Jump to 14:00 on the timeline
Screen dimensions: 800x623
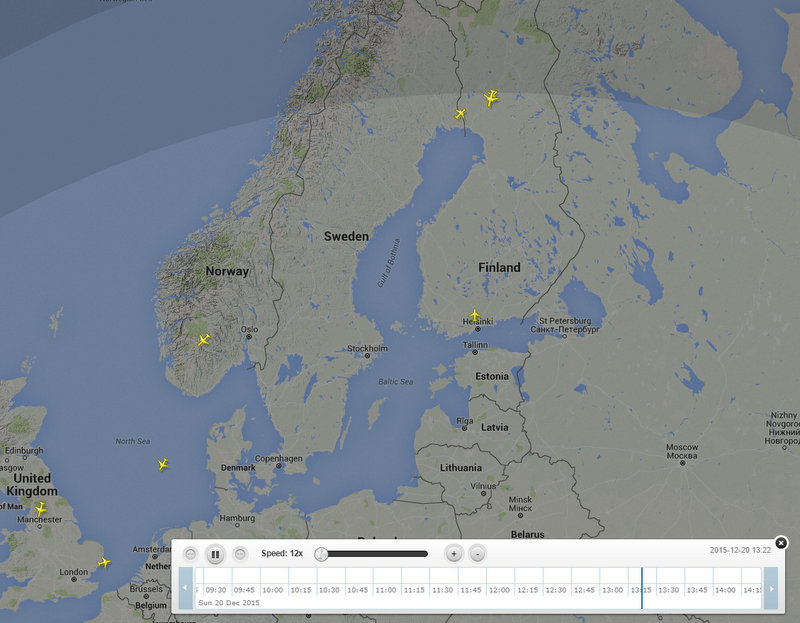click(725, 590)
